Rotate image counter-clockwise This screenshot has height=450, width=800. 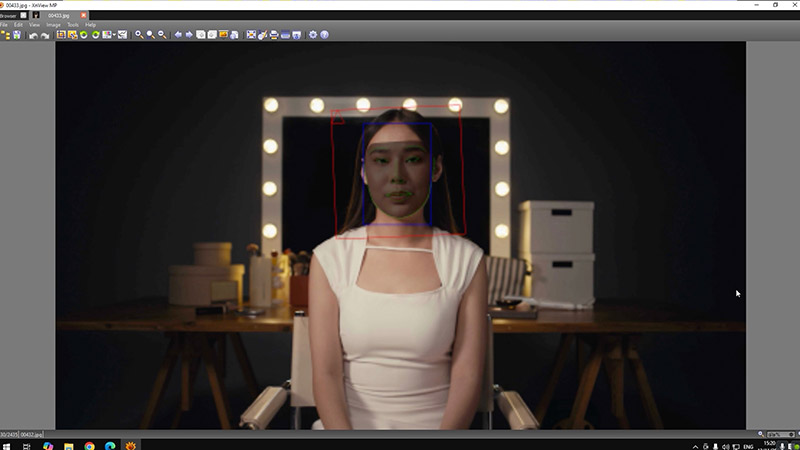[x=84, y=35]
